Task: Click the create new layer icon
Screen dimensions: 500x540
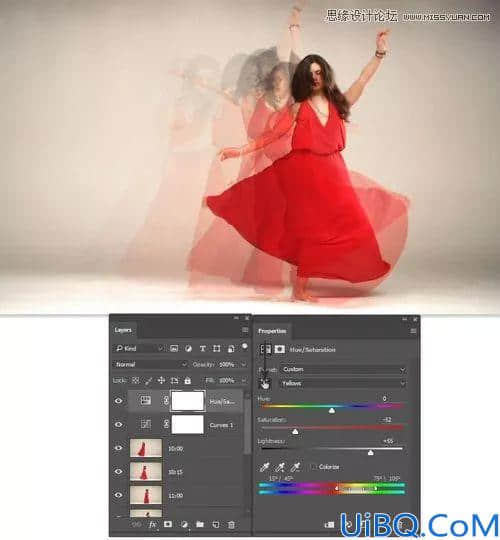Action: (216, 525)
